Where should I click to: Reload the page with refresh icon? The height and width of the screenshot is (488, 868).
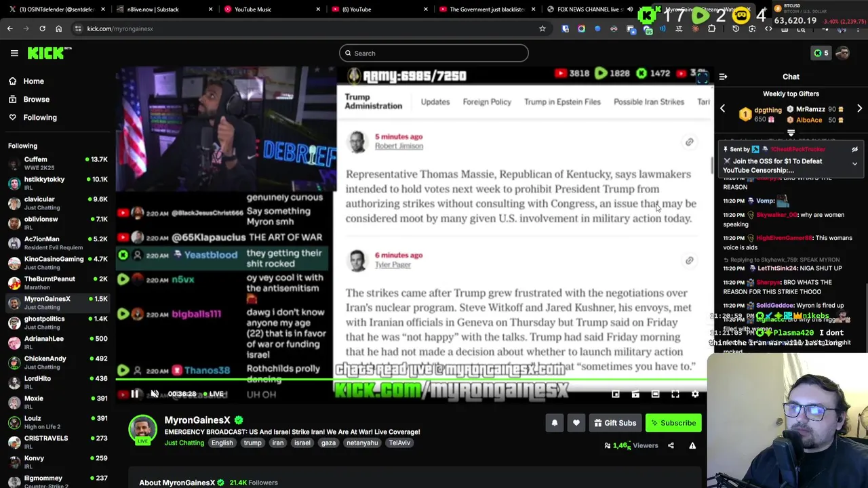tap(42, 28)
